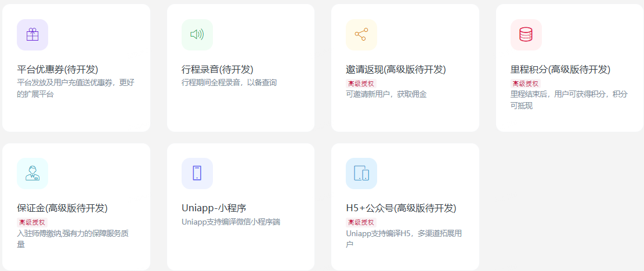Click the 高级授权 tag under 保证金

[x=32, y=222]
